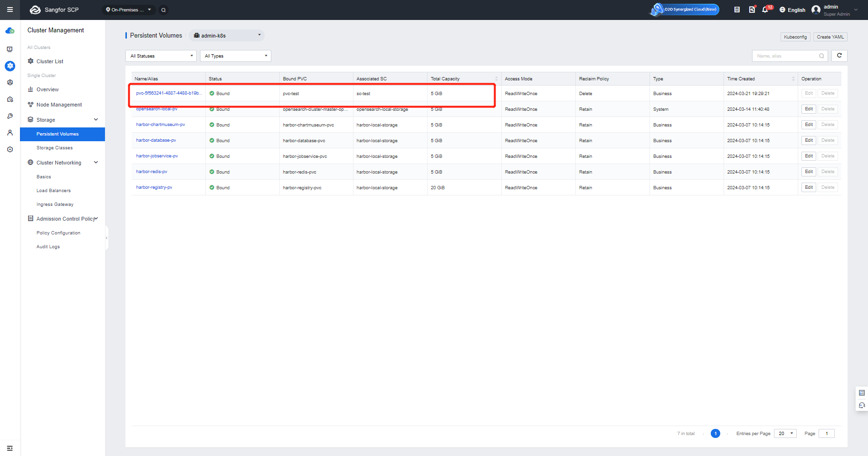Open the floating document icon at right edge

(x=862, y=393)
